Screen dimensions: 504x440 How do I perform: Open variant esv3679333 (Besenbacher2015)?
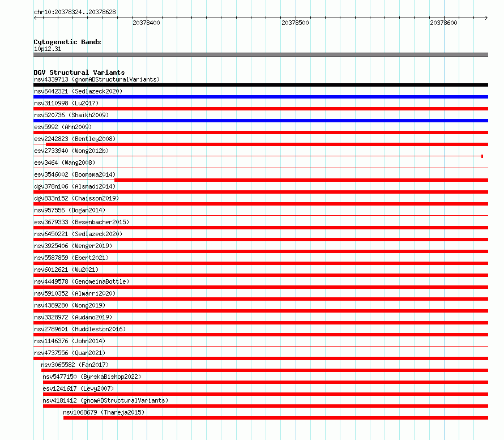click(82, 222)
